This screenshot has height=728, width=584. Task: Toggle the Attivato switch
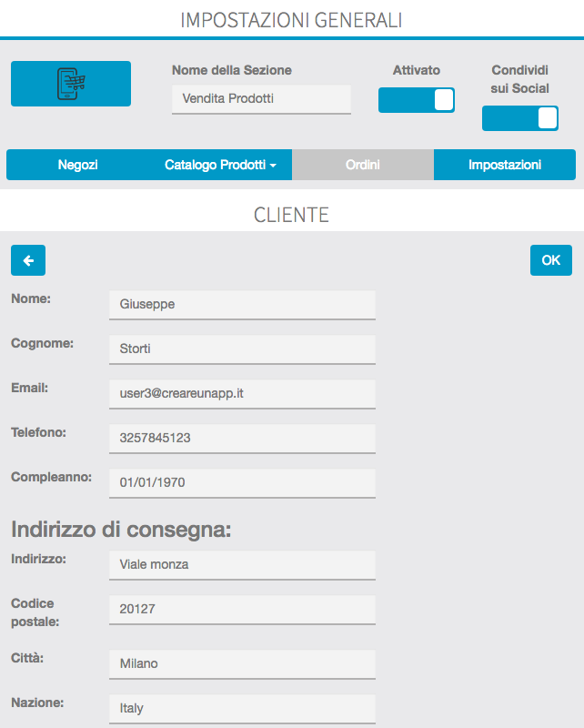coord(416,100)
